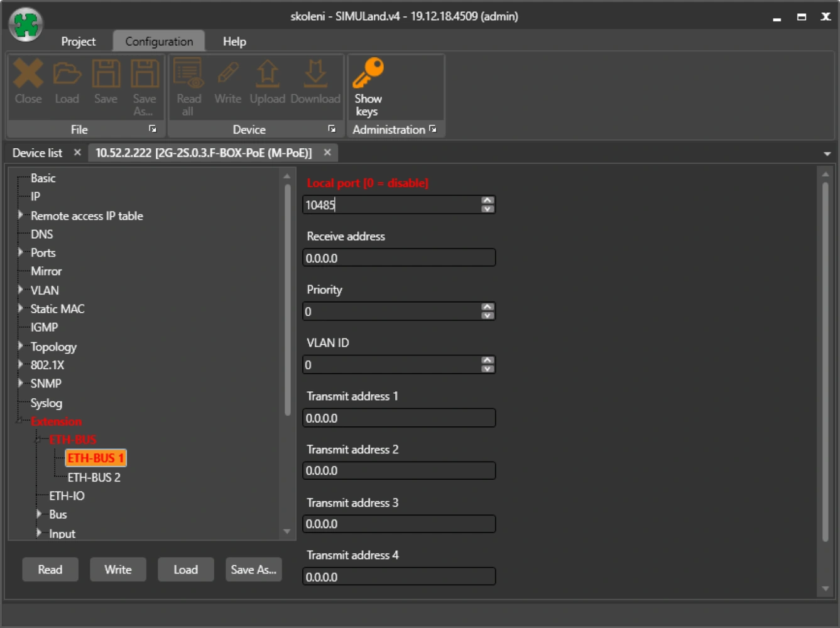The height and width of the screenshot is (628, 840).
Task: Increase the Local port value with up arrow
Action: 488,200
